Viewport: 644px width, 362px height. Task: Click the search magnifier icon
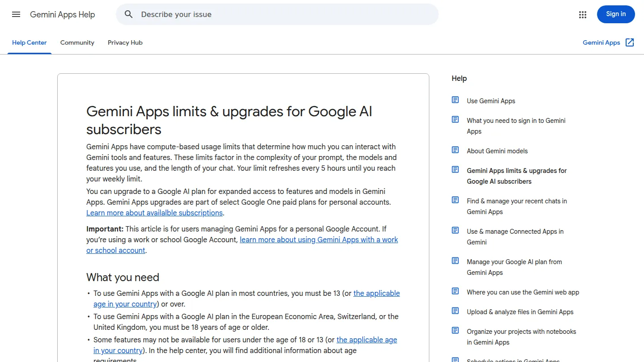click(129, 14)
